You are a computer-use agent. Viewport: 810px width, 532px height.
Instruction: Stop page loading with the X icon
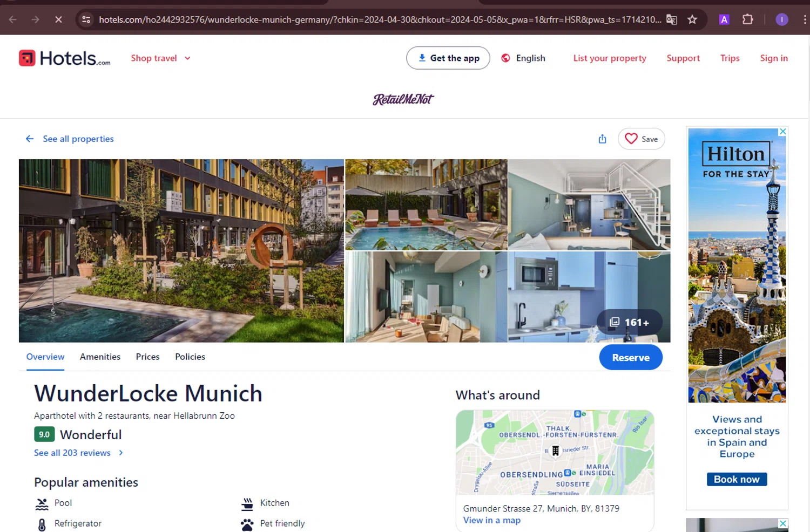click(58, 20)
